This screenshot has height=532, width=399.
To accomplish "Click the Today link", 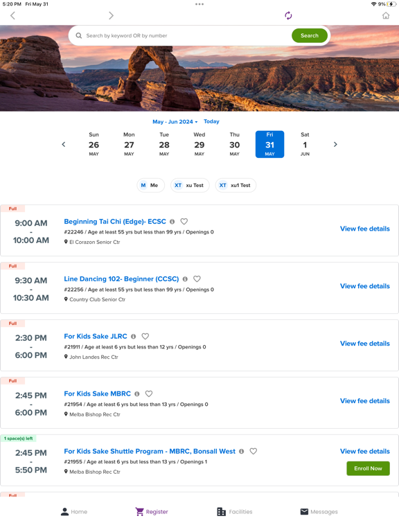I will click(211, 121).
